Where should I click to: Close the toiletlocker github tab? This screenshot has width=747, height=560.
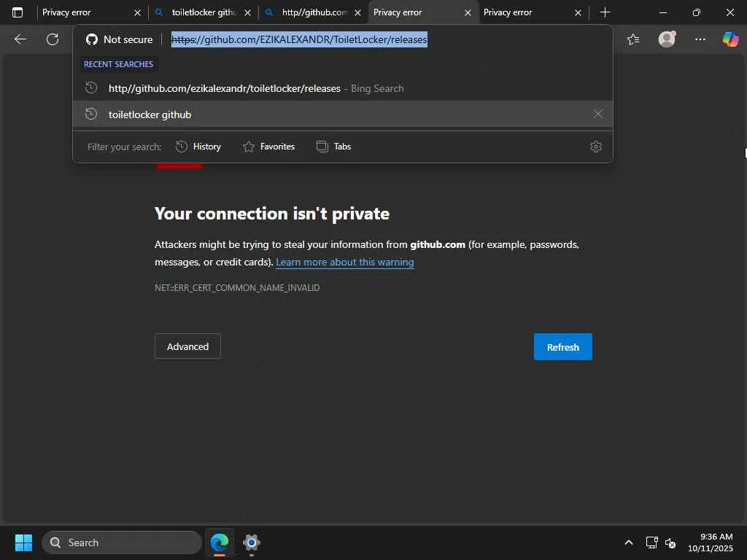pyautogui.click(x=248, y=13)
